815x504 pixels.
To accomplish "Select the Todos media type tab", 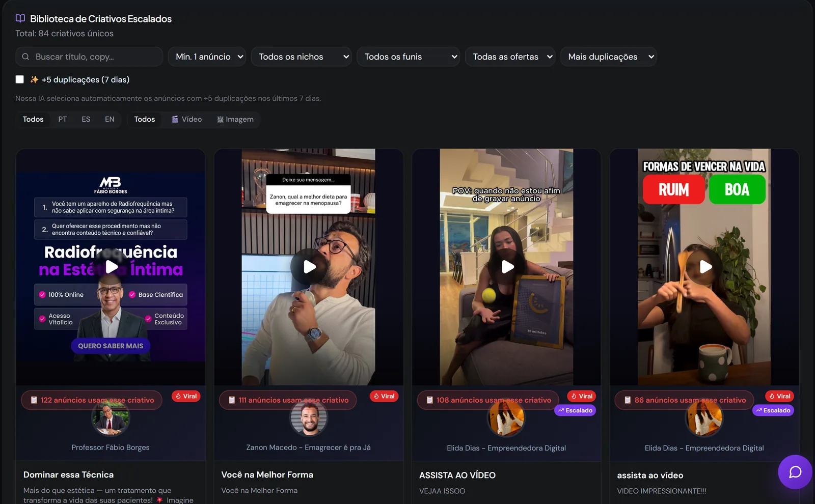I will [145, 119].
